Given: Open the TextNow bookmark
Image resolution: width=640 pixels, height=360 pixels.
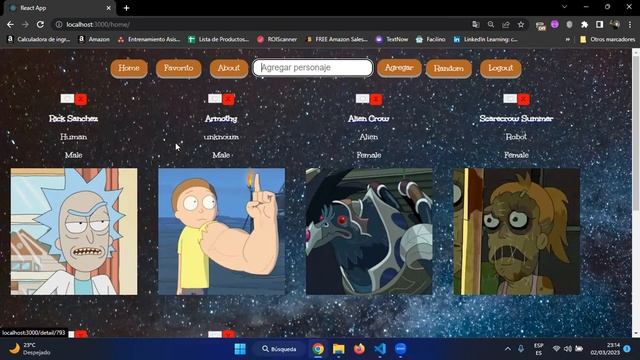Looking at the screenshot, I should (392, 39).
